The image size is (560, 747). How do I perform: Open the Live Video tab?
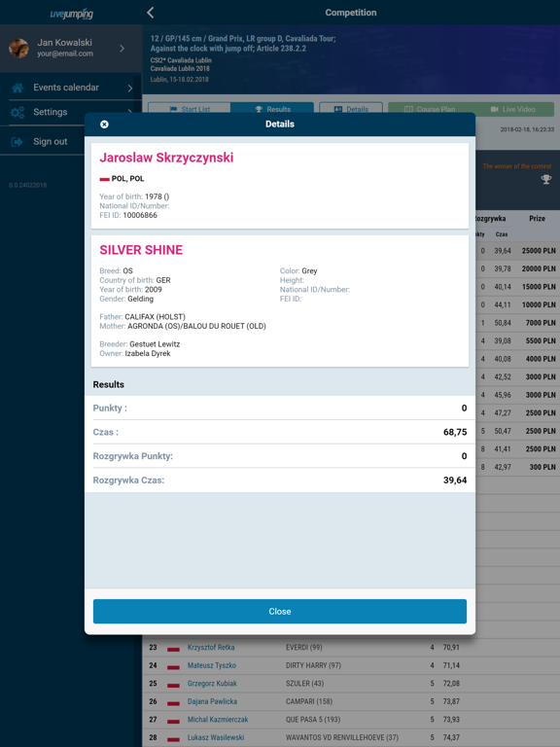pos(513,109)
